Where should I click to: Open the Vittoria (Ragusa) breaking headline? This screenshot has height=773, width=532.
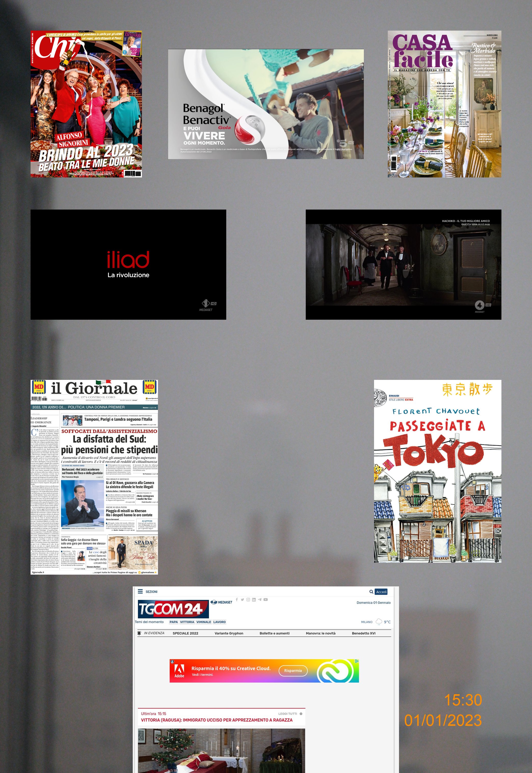tap(217, 720)
